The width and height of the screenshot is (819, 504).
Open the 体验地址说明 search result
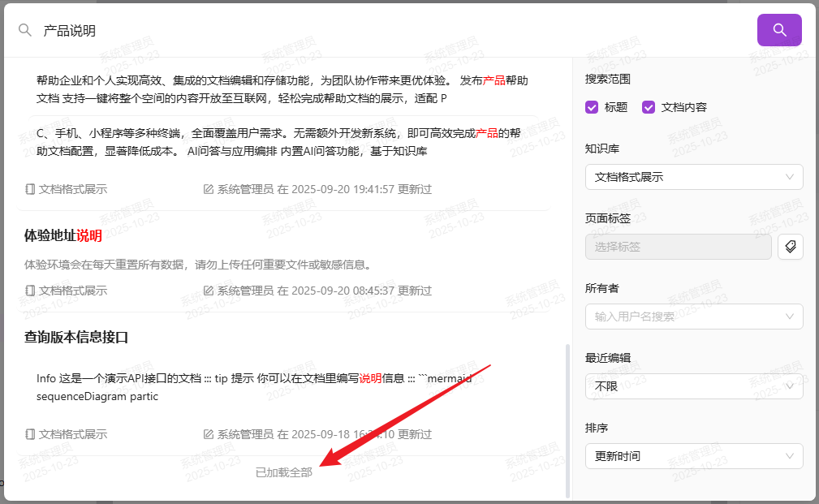click(63, 235)
